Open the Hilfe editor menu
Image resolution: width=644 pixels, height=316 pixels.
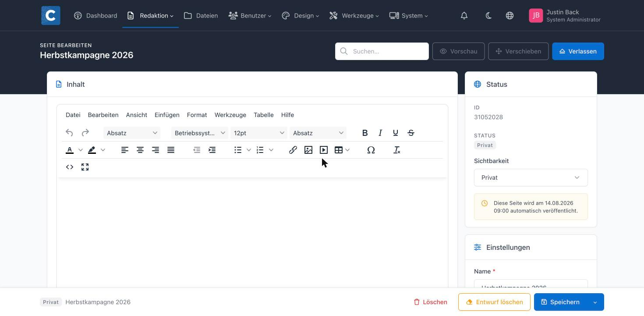coord(287,115)
